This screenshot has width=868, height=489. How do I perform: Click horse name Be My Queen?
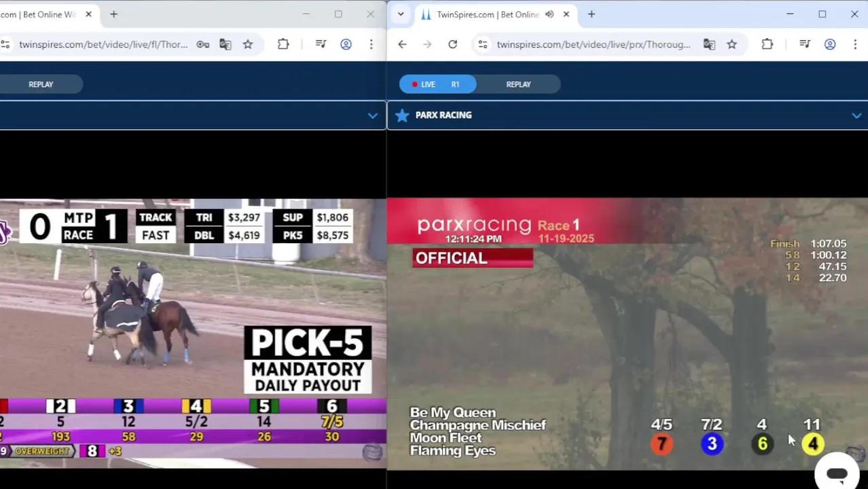pyautogui.click(x=452, y=412)
